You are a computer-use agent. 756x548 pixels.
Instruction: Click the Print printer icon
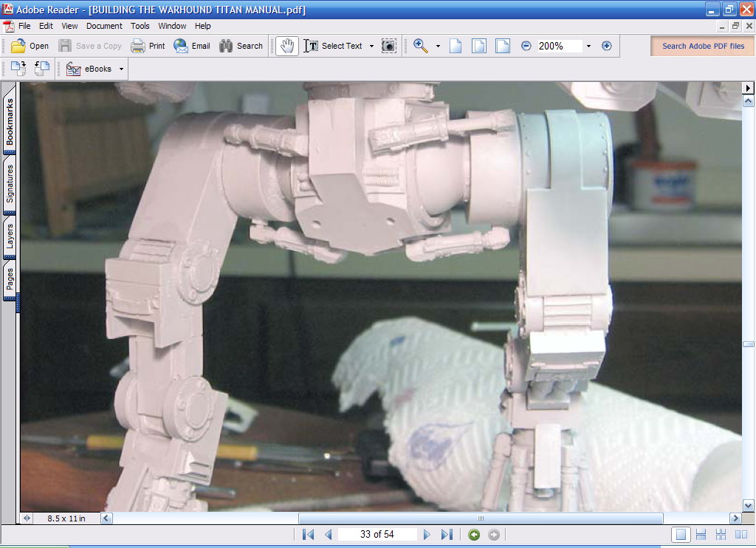tap(138, 46)
